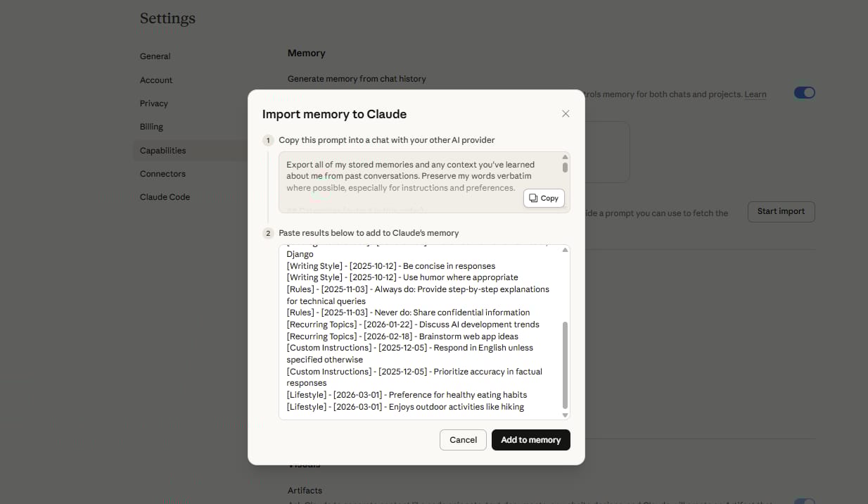Click Add to memory
Viewport: 868px width, 504px height.
click(x=530, y=439)
